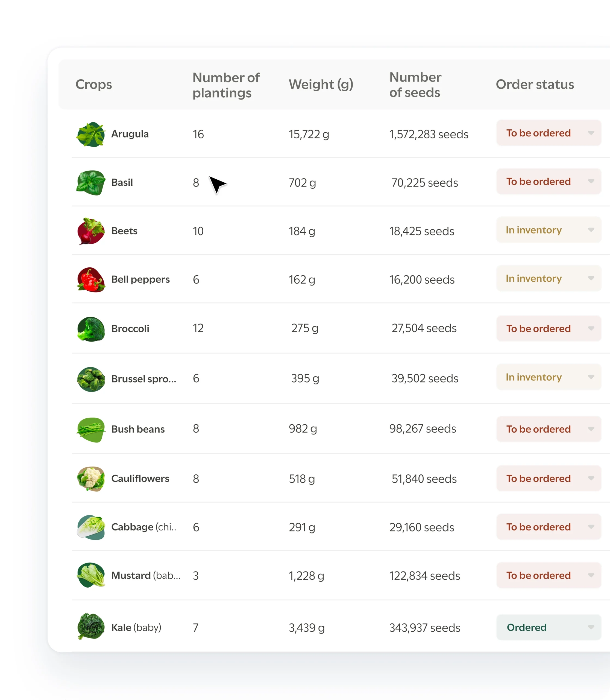This screenshot has width=610, height=700.
Task: Click the Kale (baby) icon
Action: 90,627
